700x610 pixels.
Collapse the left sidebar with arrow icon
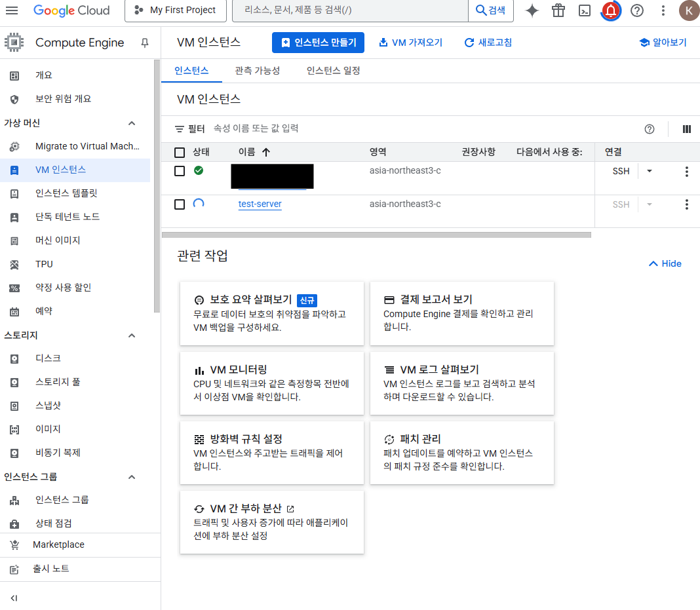14,598
